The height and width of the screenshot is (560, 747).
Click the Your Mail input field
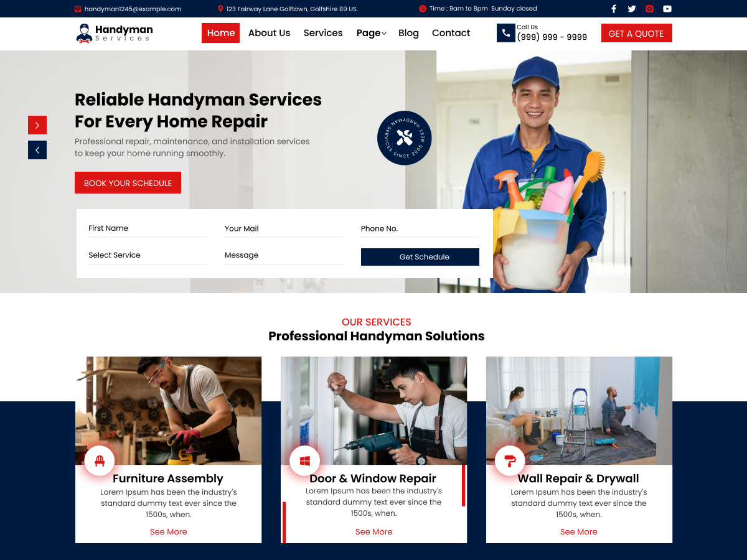click(x=283, y=228)
